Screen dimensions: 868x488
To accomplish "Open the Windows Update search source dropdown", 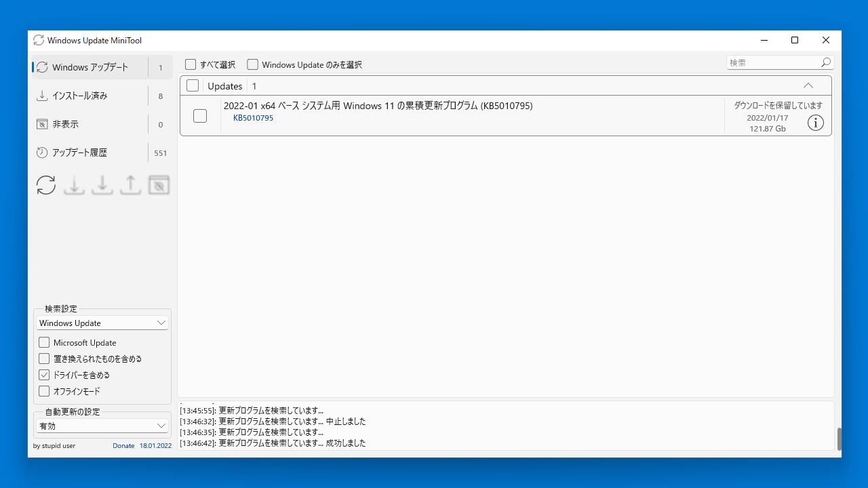I will [102, 323].
